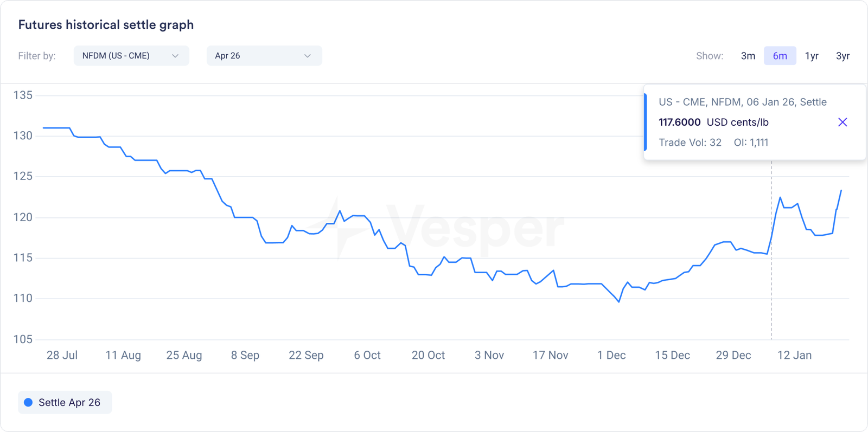
Task: Open the Apr 26 contract dropdown
Action: [264, 56]
